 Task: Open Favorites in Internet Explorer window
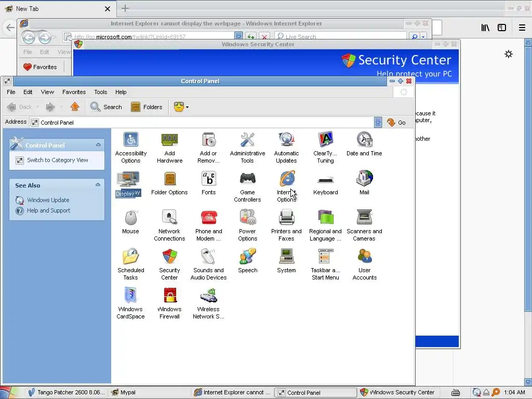(x=40, y=67)
